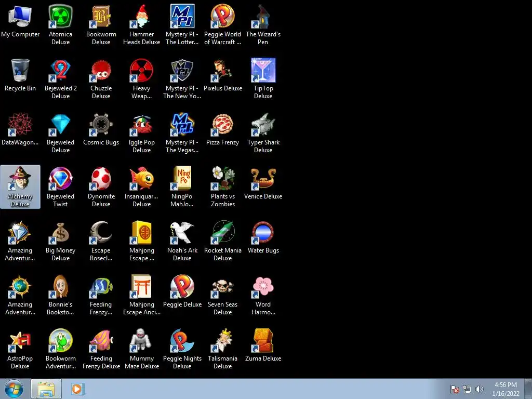Click the Action Center flag tray icon

tap(454, 389)
